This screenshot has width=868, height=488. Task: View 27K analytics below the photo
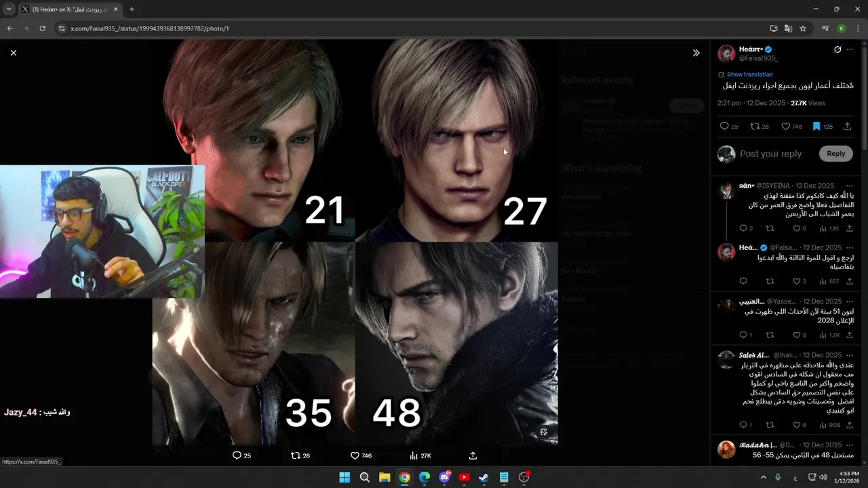(x=420, y=455)
